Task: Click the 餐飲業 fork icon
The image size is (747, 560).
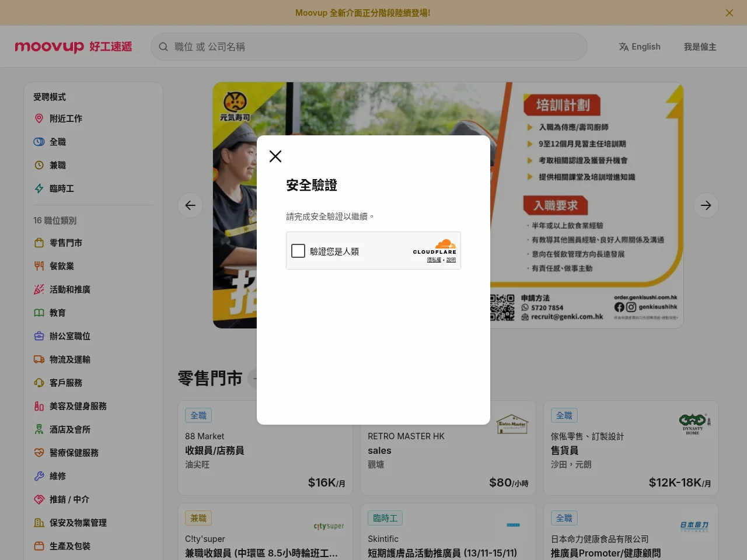Action: [x=39, y=266]
